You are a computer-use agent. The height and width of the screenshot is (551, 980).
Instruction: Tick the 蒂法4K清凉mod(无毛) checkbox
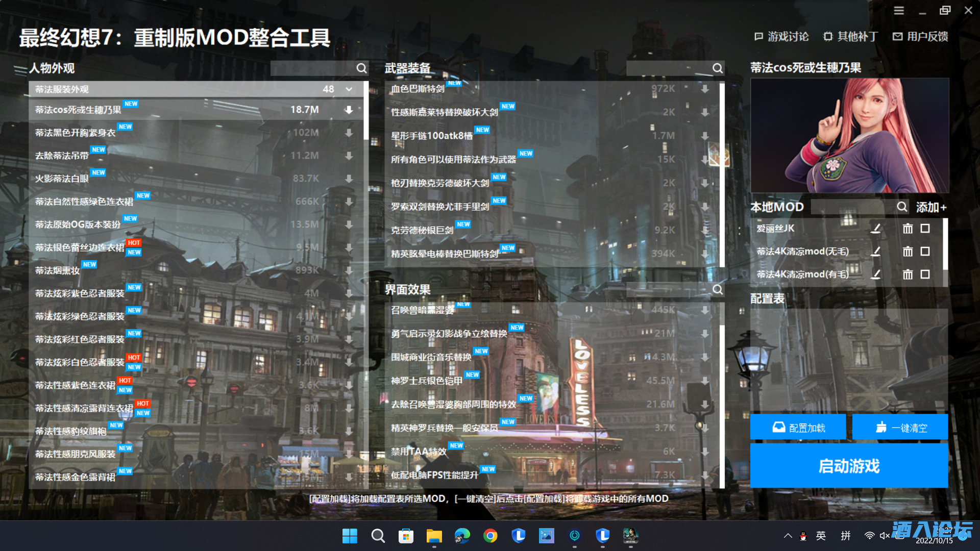pos(925,252)
